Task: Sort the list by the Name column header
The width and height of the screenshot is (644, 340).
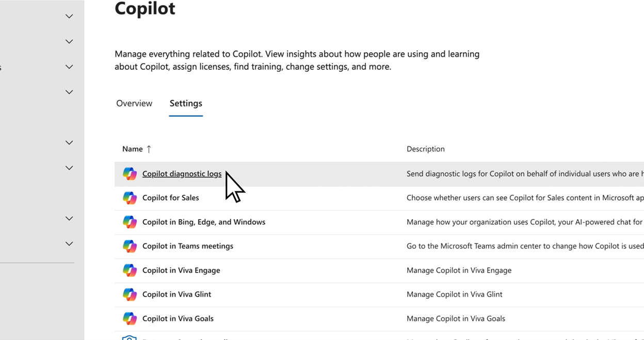Action: click(x=133, y=149)
